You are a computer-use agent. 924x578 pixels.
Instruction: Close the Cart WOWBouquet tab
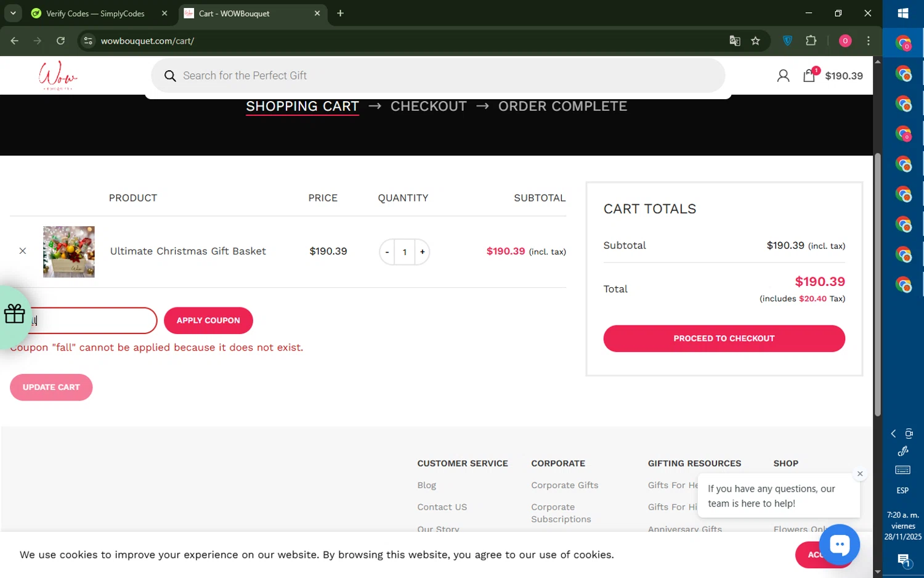pyautogui.click(x=317, y=13)
